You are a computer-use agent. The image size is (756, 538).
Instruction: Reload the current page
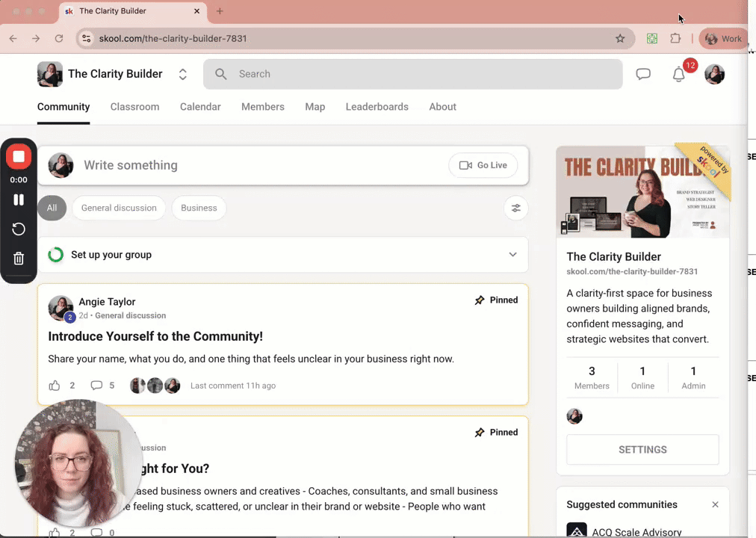pyautogui.click(x=59, y=39)
